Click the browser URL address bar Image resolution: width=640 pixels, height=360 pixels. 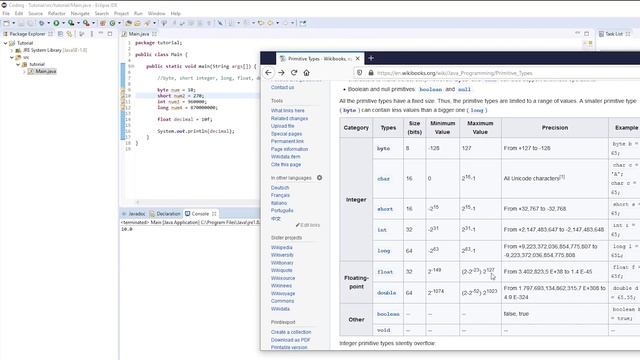pos(498,73)
